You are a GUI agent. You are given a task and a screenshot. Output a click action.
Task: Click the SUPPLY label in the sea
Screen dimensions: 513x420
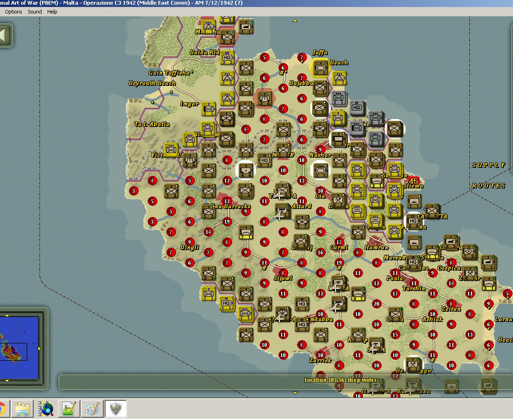click(x=489, y=165)
